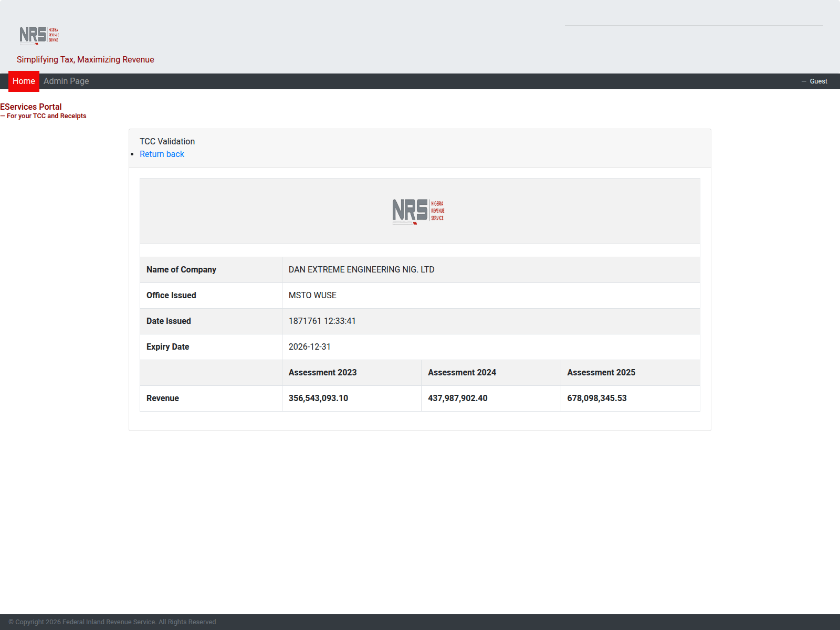
Task: Select the date value 1871761 12:33:41
Action: [322, 321]
